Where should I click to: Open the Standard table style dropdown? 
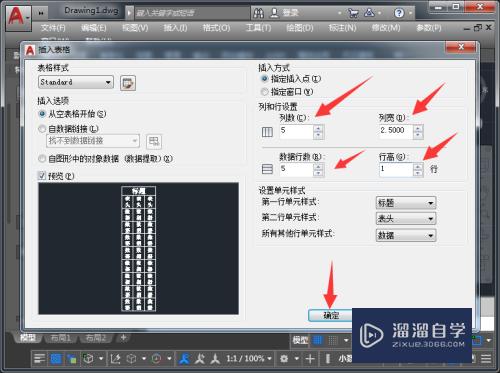76,82
